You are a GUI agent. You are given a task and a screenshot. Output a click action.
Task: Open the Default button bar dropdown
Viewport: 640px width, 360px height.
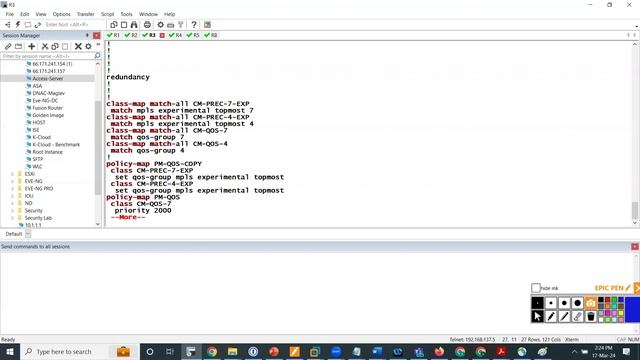[x=28, y=234]
